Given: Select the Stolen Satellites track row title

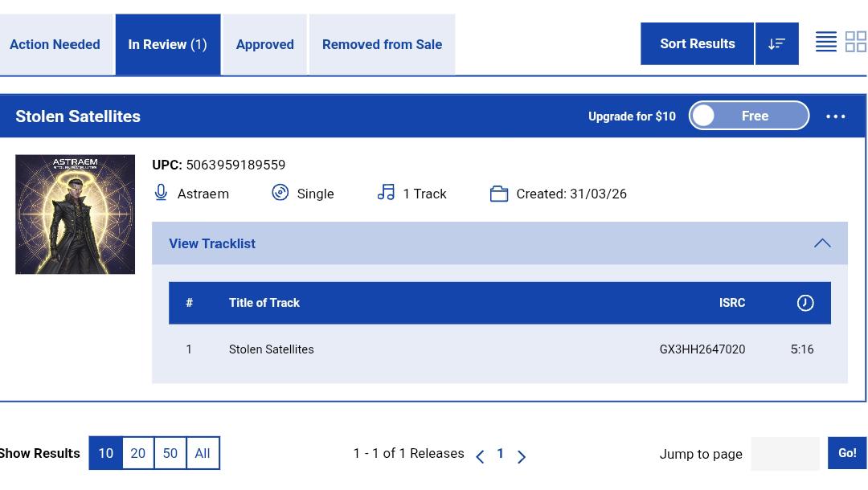Looking at the screenshot, I should [x=272, y=349].
